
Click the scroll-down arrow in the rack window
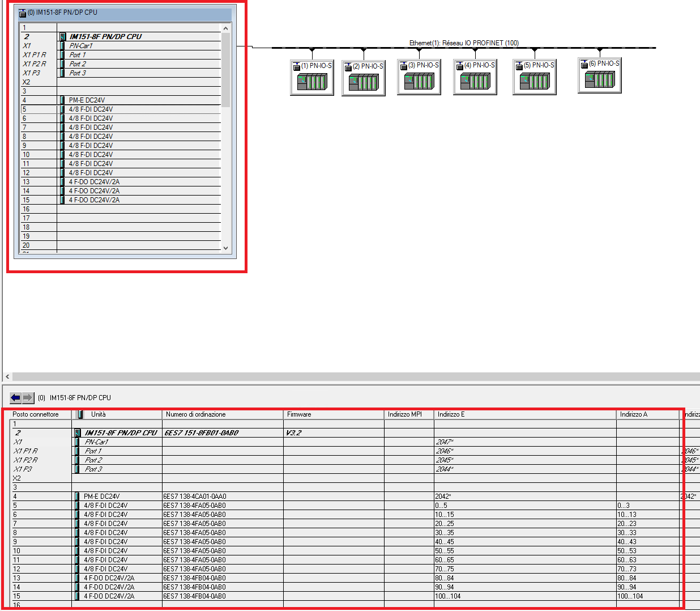[225, 248]
